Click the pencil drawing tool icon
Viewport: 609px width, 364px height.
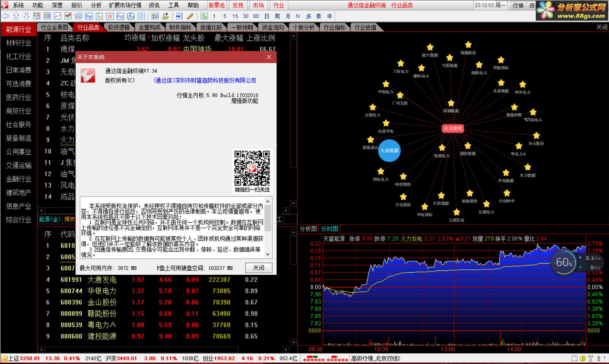(190, 16)
